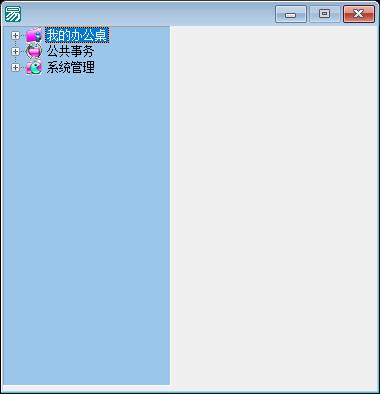This screenshot has height=394, width=380.
Task: Click dotted connector line between tree expanders
Action: (15, 43)
